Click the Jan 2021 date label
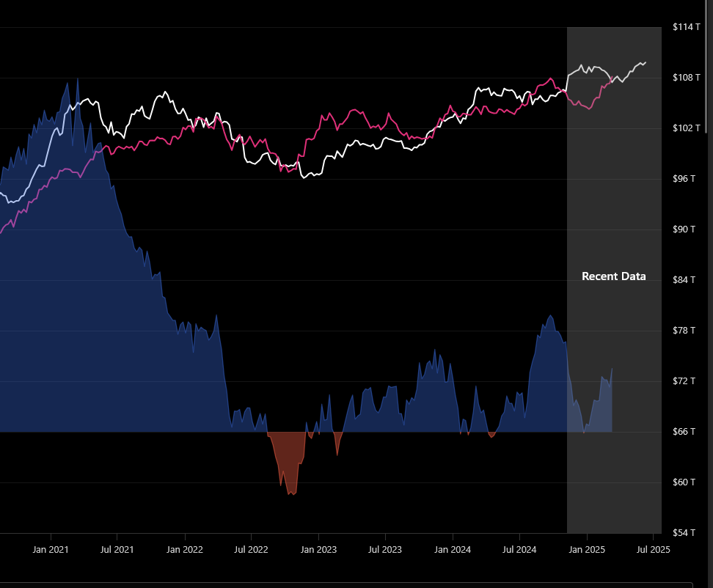Viewport: 713px width, 588px height. (51, 550)
